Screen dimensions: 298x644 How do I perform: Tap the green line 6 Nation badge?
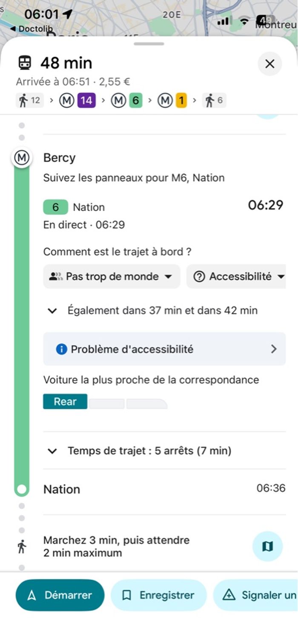pos(55,207)
